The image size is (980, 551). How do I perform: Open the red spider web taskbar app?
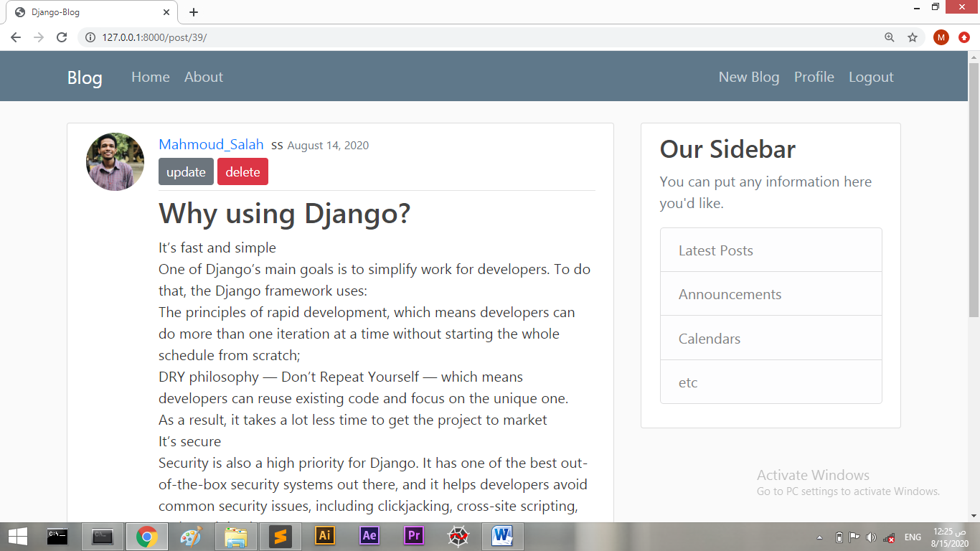(458, 536)
